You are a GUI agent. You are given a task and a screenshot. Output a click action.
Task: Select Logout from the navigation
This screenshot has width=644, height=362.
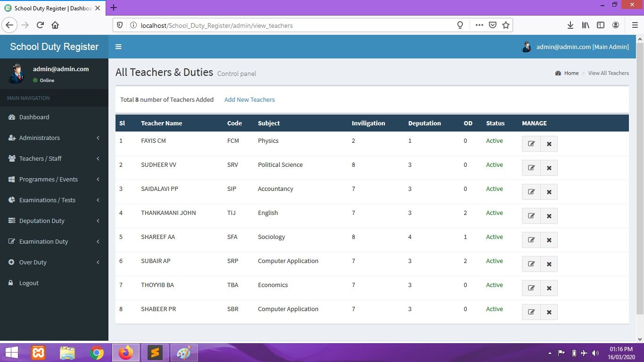(29, 283)
